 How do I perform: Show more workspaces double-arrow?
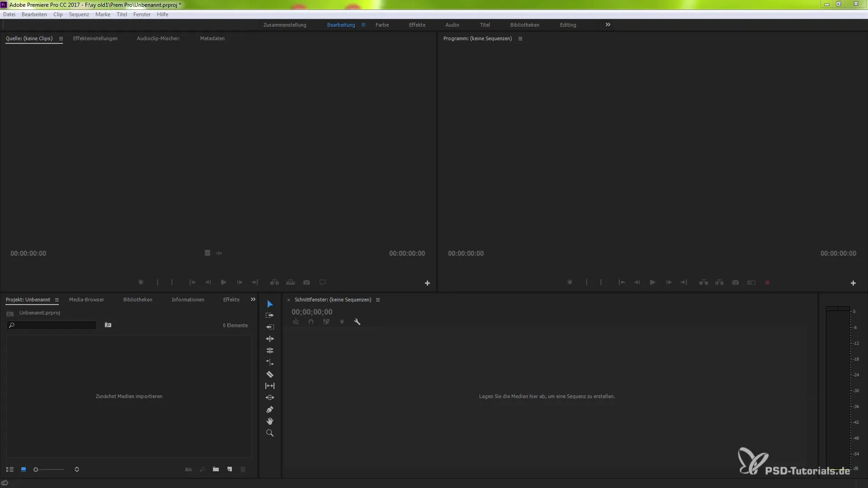(x=608, y=25)
